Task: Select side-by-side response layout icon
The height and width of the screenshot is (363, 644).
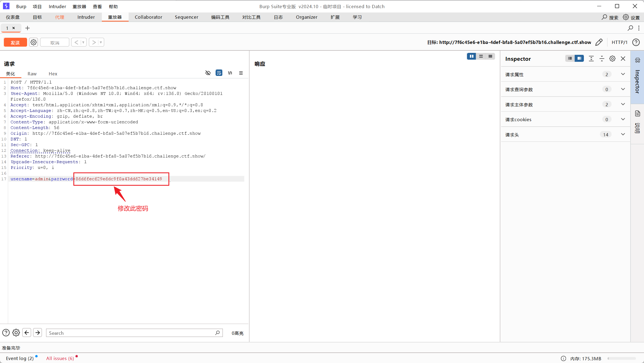Action: (471, 56)
